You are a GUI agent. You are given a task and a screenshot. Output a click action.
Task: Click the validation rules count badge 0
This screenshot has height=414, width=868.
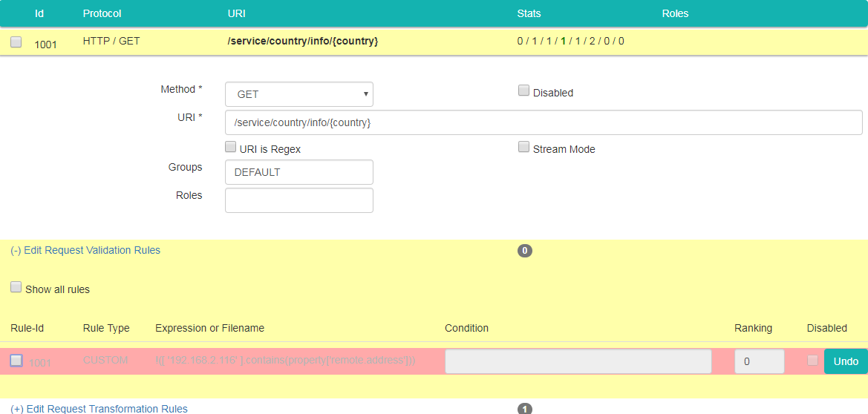[525, 251]
